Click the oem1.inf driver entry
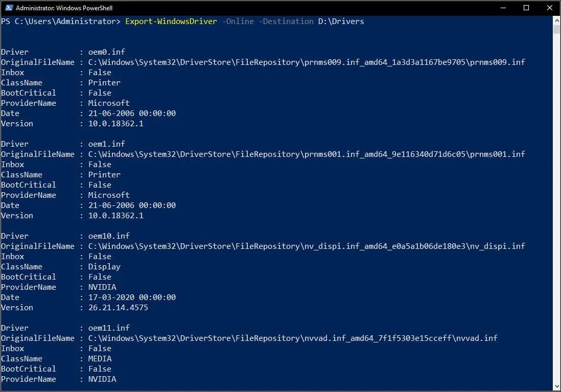 [107, 144]
